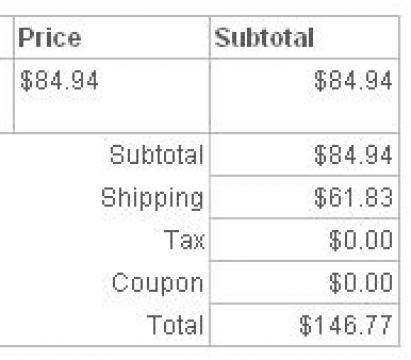This screenshot has height=360, width=411.
Task: Click the Shipping label
Action: point(152,199)
